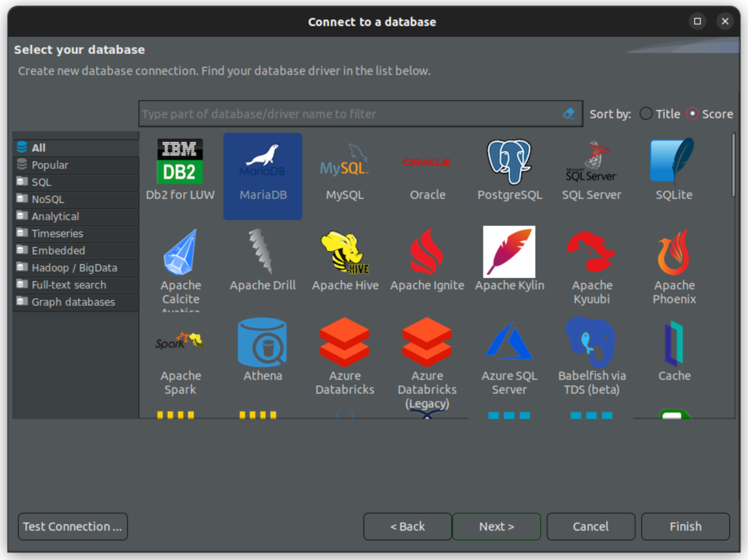Sort database list by Title
This screenshot has height=560, width=748.
[x=646, y=114]
